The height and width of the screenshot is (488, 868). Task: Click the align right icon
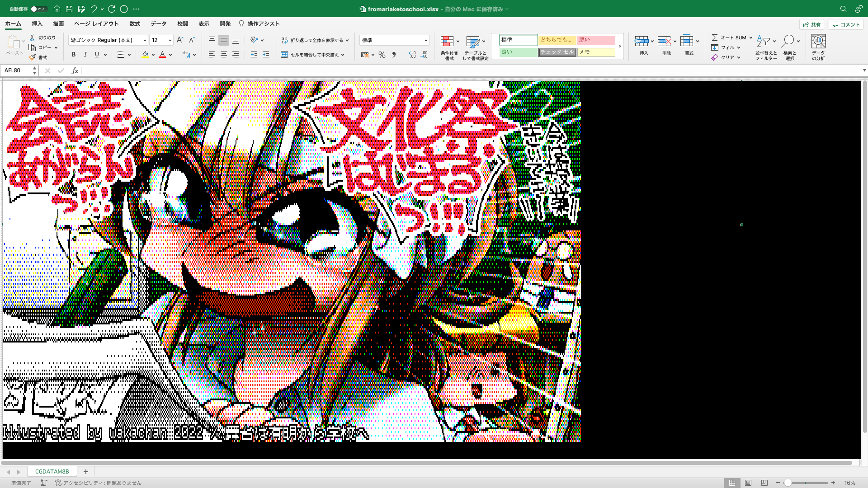[x=235, y=55]
